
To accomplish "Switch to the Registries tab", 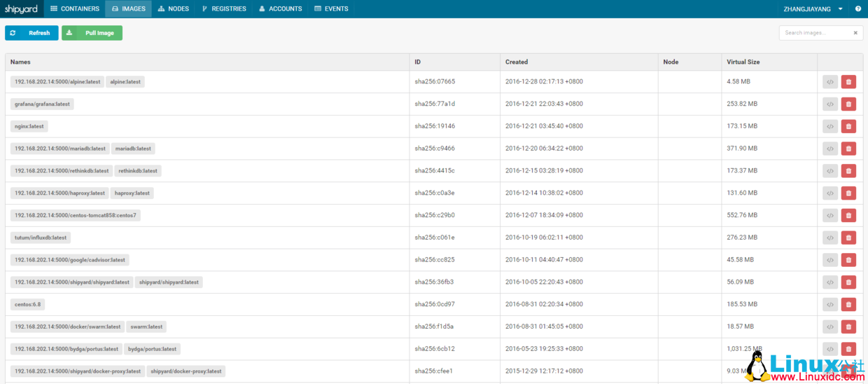I will (224, 9).
